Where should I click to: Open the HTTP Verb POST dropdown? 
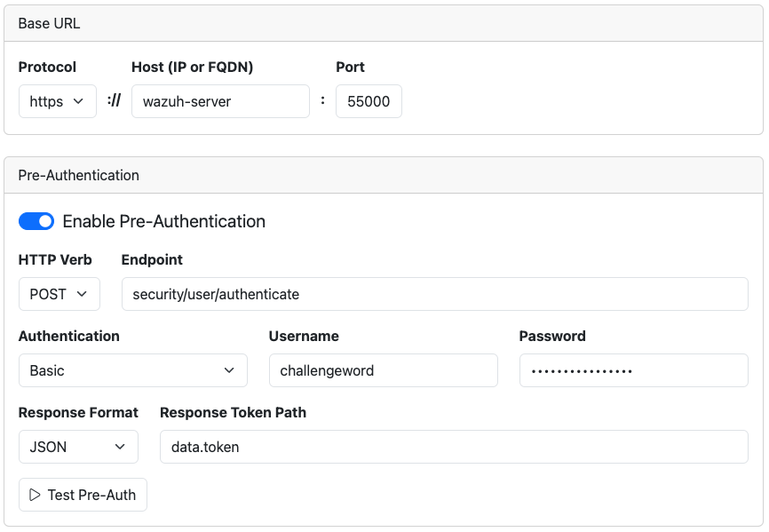tap(59, 294)
